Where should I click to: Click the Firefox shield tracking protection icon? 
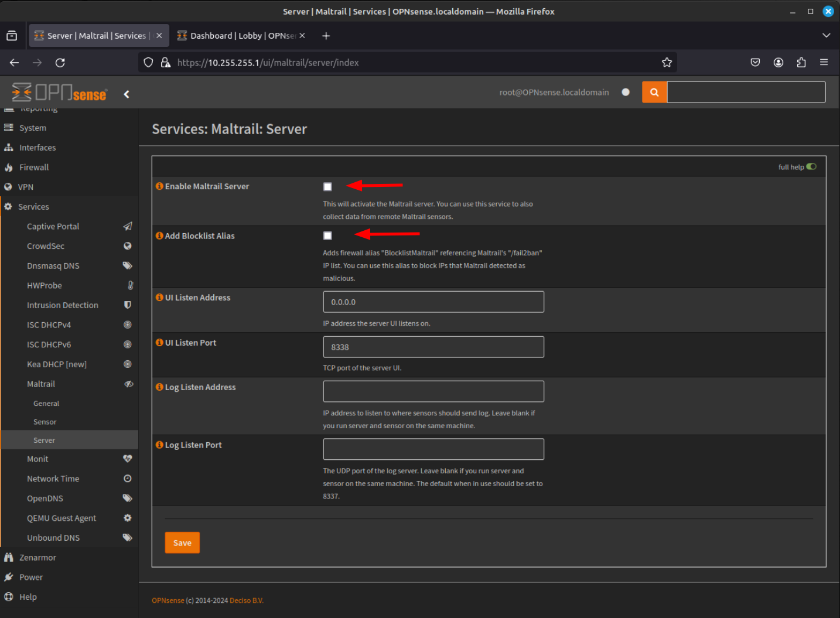pyautogui.click(x=149, y=63)
